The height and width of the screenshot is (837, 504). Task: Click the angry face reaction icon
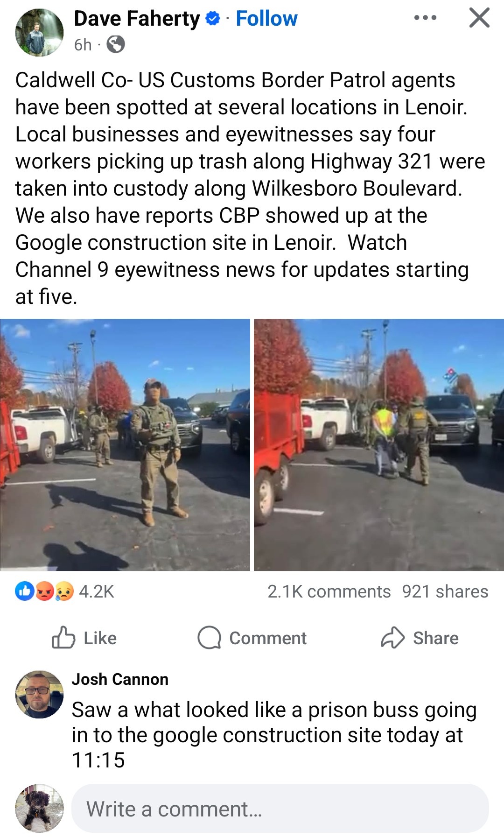44,591
